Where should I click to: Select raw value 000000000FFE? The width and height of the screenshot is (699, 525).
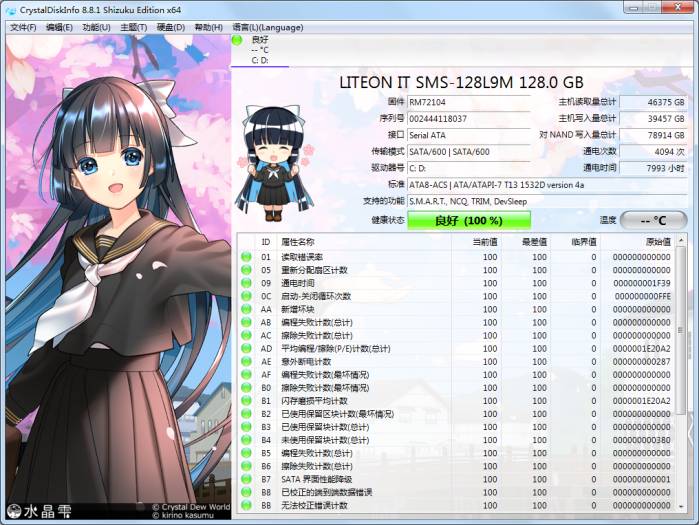tap(642, 296)
